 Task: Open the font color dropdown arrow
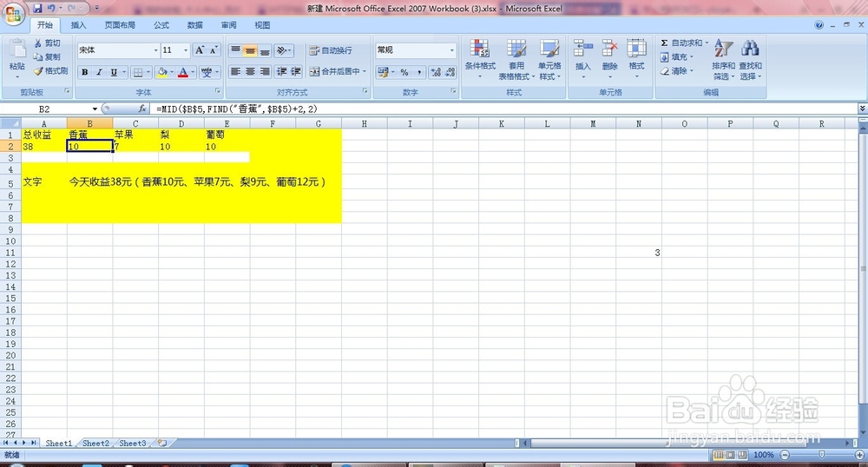click(193, 72)
